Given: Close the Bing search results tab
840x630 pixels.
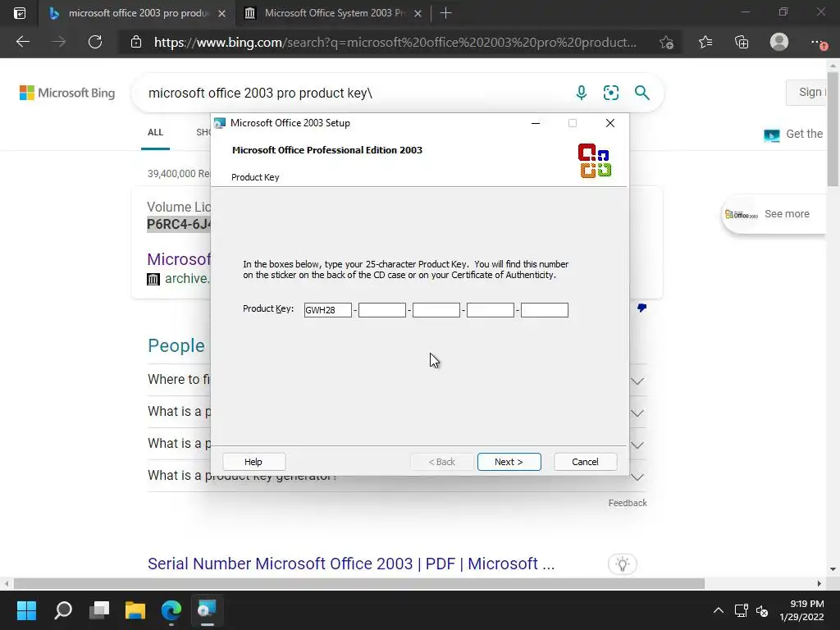Looking at the screenshot, I should [221, 13].
